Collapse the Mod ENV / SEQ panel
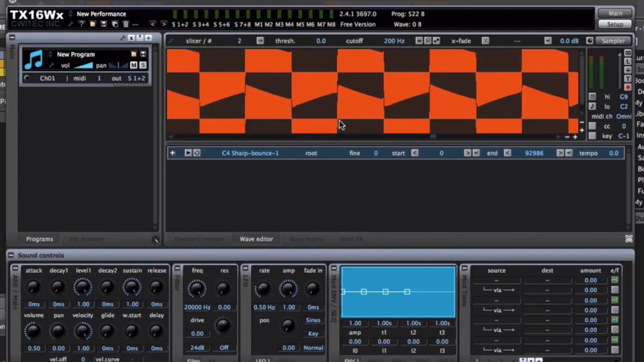 pyautogui.click(x=334, y=268)
